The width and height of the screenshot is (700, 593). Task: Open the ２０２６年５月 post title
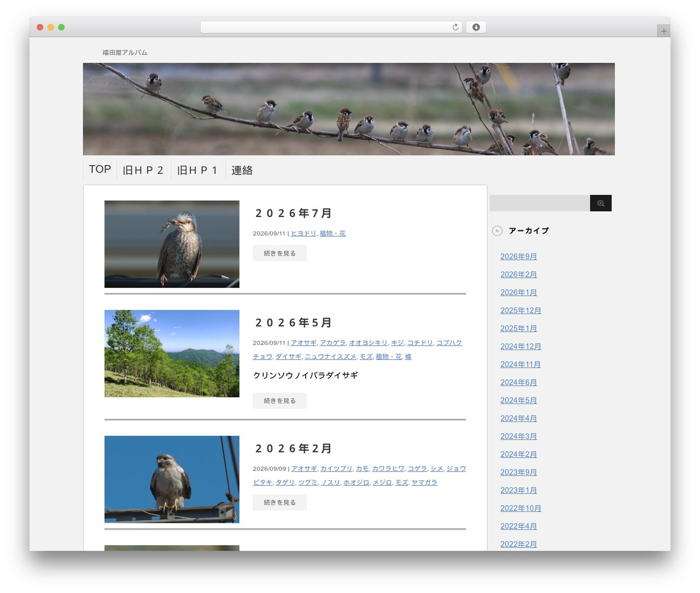coord(293,323)
